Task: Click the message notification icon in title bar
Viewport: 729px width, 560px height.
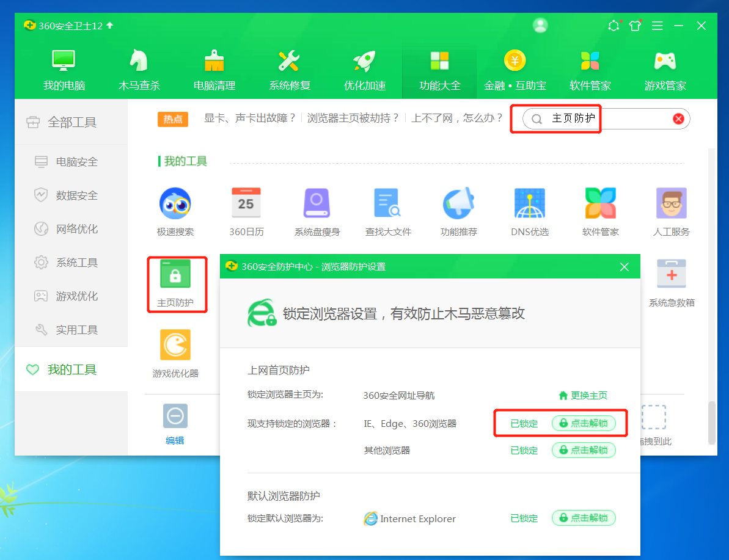Action: point(614,26)
